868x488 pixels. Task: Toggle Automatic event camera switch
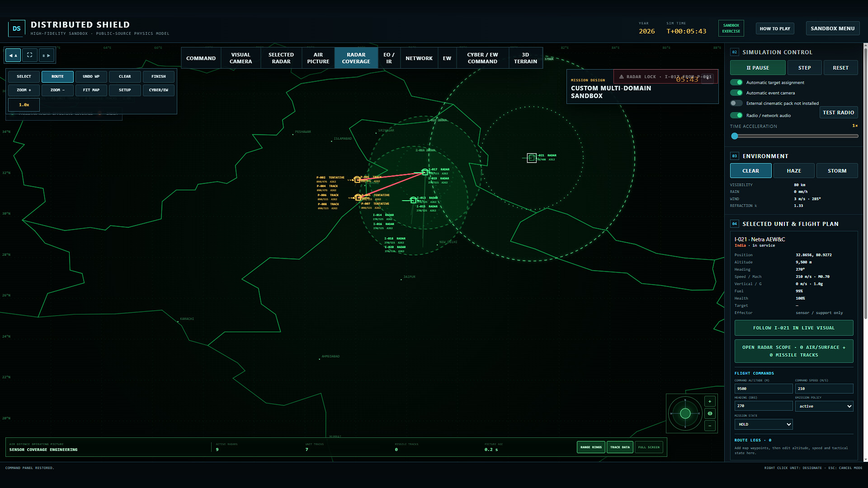[x=736, y=93]
